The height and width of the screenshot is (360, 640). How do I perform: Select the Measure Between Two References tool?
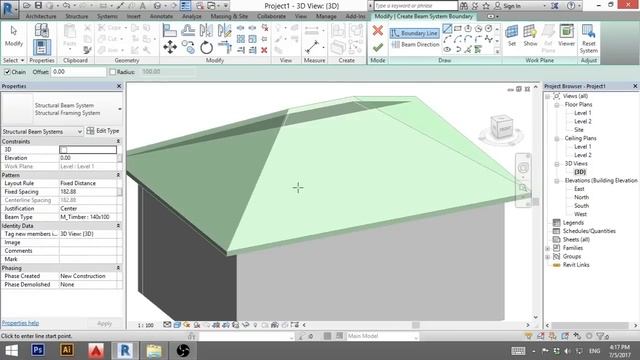point(312,47)
